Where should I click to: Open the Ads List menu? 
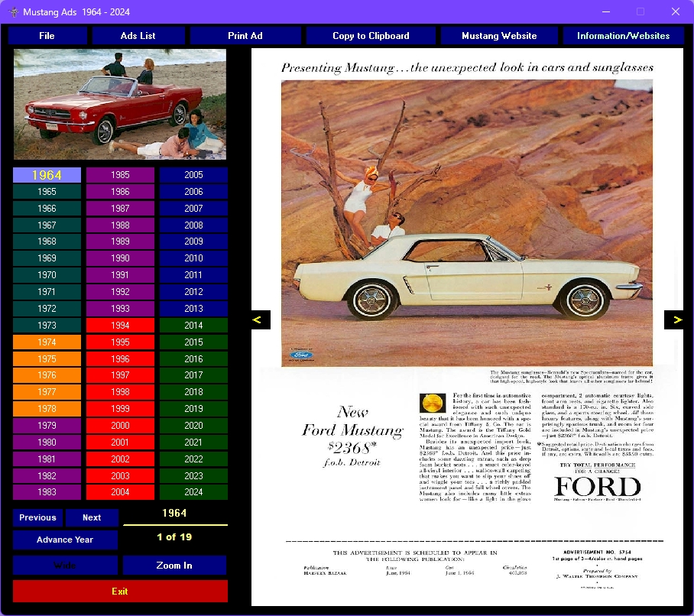[x=138, y=36]
